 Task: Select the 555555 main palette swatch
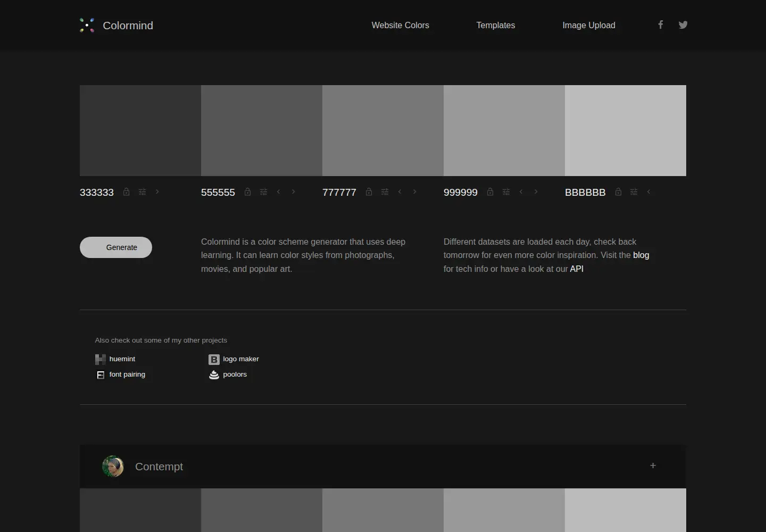coord(262,130)
